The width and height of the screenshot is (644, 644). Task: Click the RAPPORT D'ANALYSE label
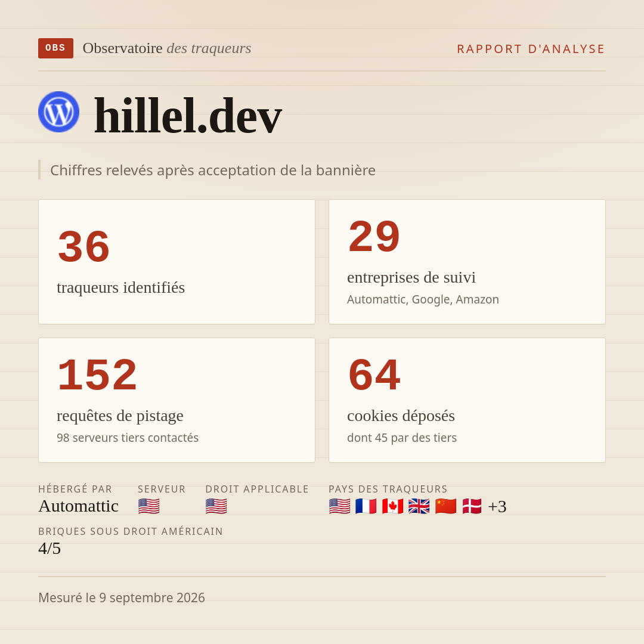(531, 49)
